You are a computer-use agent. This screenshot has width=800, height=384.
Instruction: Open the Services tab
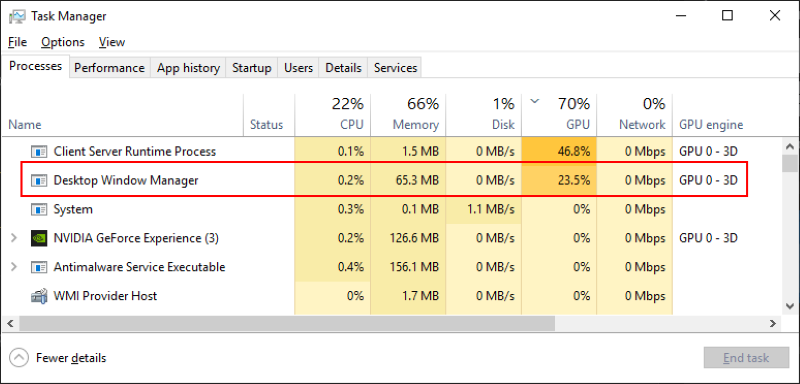click(x=395, y=68)
